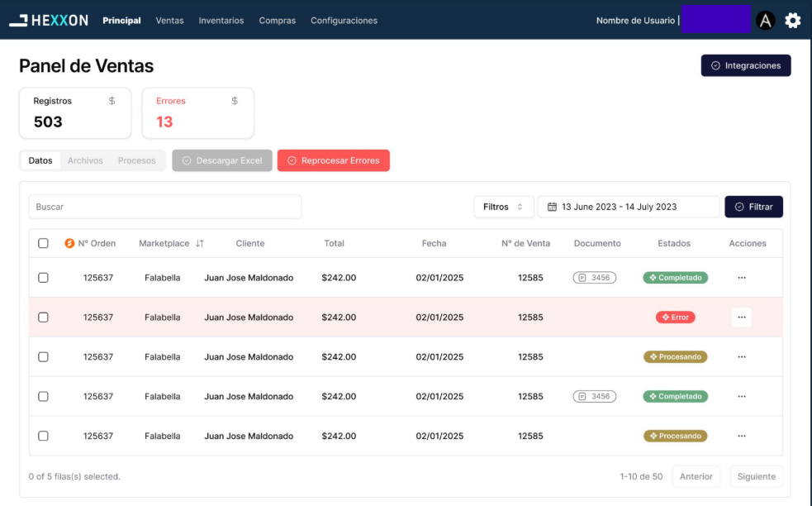Expand the Filtros dropdown
Viewport: 812px width, 506px height.
coord(503,207)
